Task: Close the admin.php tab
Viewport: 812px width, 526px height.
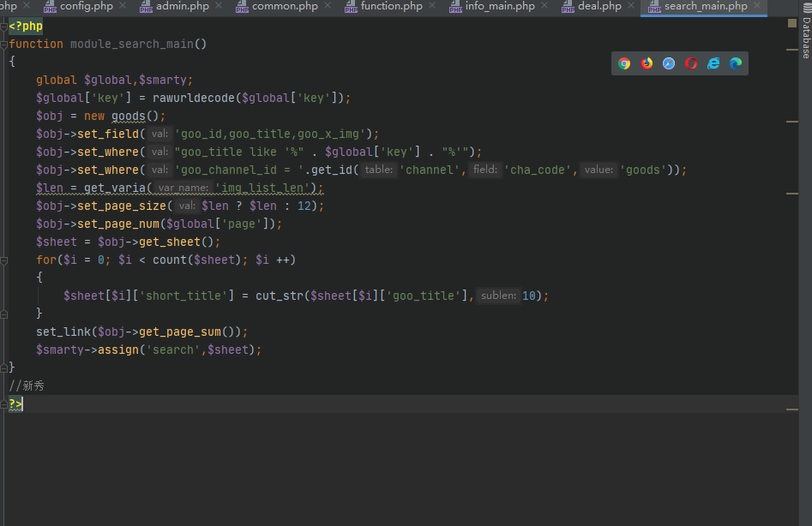Action: (219, 5)
